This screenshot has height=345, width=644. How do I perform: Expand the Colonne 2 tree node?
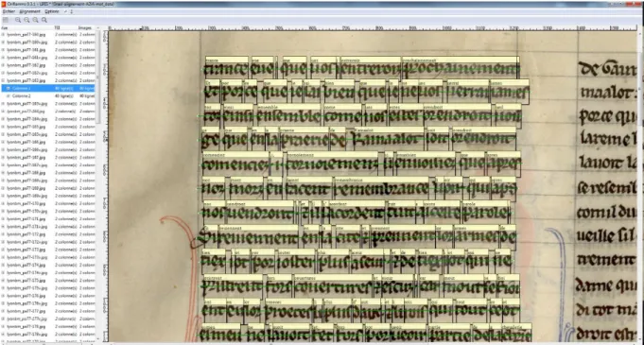point(9,96)
